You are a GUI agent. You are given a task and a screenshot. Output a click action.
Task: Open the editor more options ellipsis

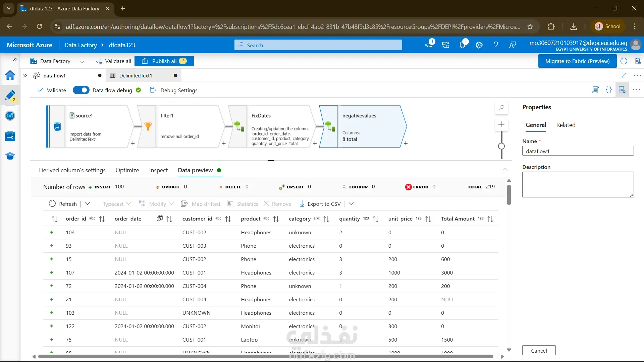tap(637, 75)
